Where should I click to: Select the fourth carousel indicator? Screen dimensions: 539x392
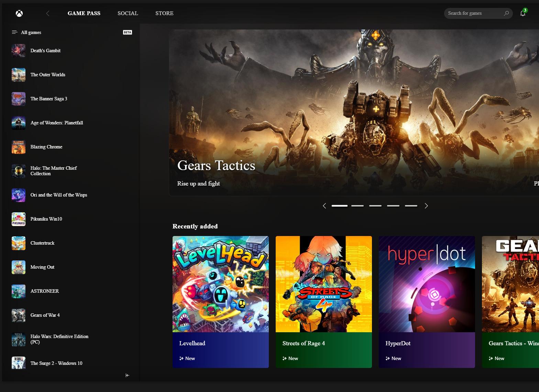pos(393,206)
